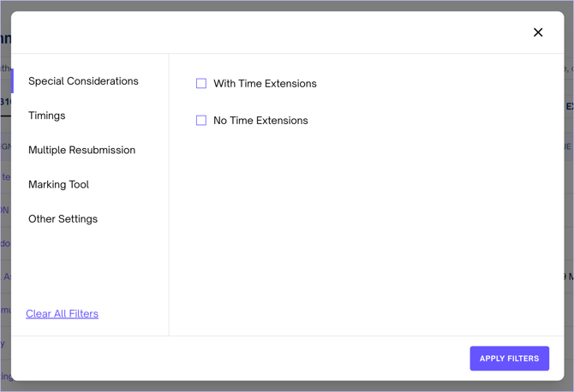Enable the No Time Extensions checkbox

click(x=201, y=121)
